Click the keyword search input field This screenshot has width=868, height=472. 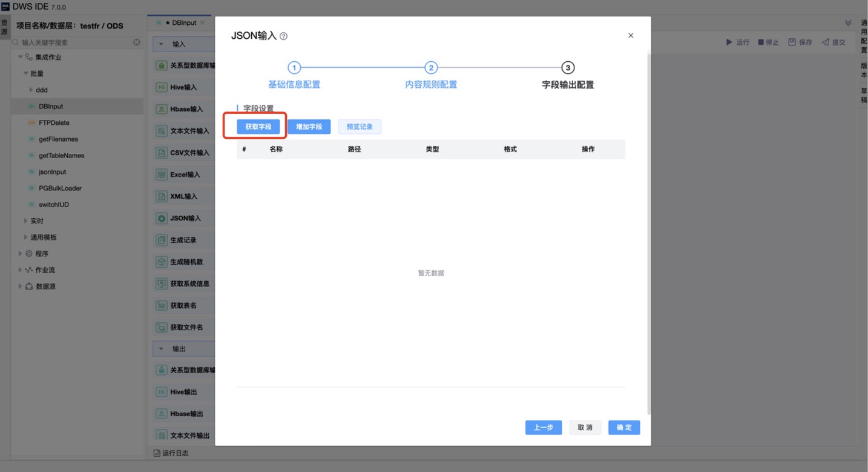[x=76, y=42]
